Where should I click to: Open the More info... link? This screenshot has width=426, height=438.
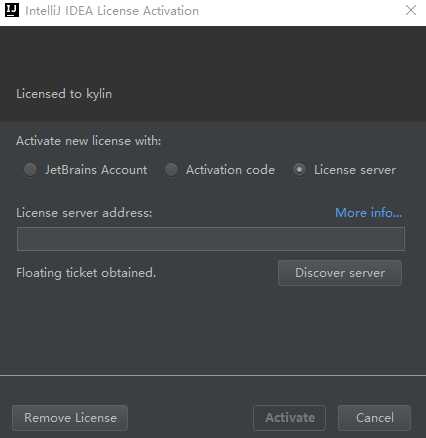(369, 212)
